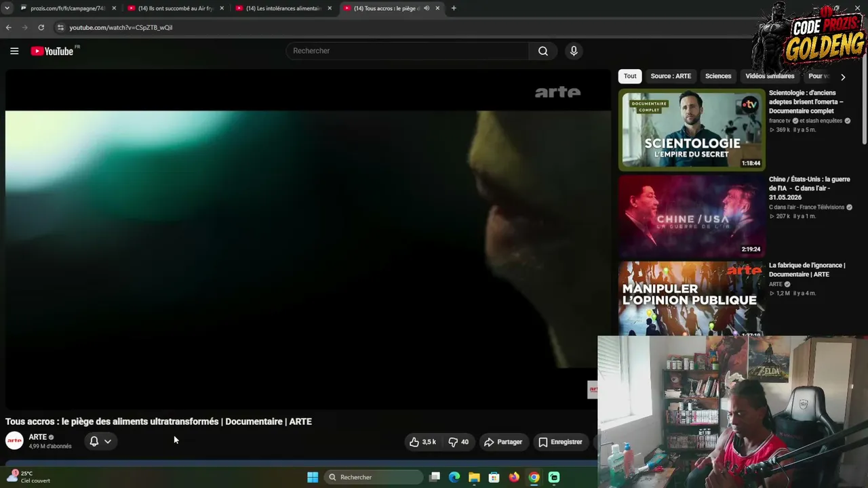View site information icon in address bar
Viewport: 868px width, 488px height.
[60, 28]
